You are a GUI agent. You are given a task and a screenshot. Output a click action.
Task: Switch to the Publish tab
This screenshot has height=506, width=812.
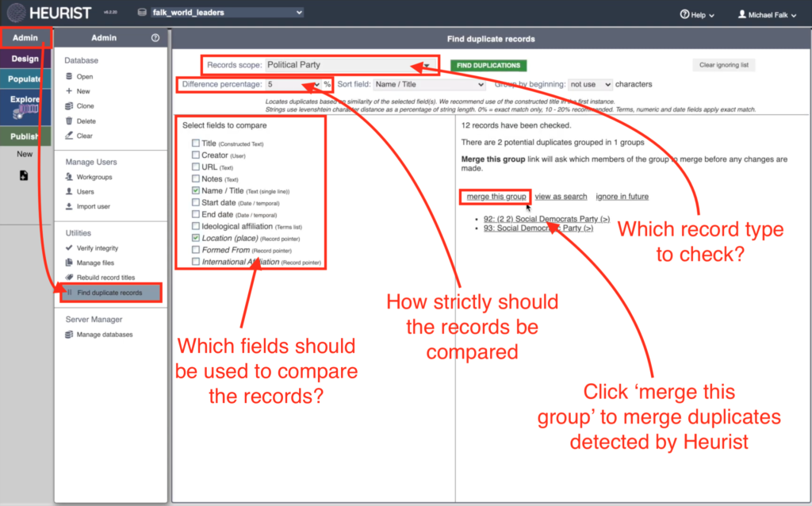click(25, 136)
